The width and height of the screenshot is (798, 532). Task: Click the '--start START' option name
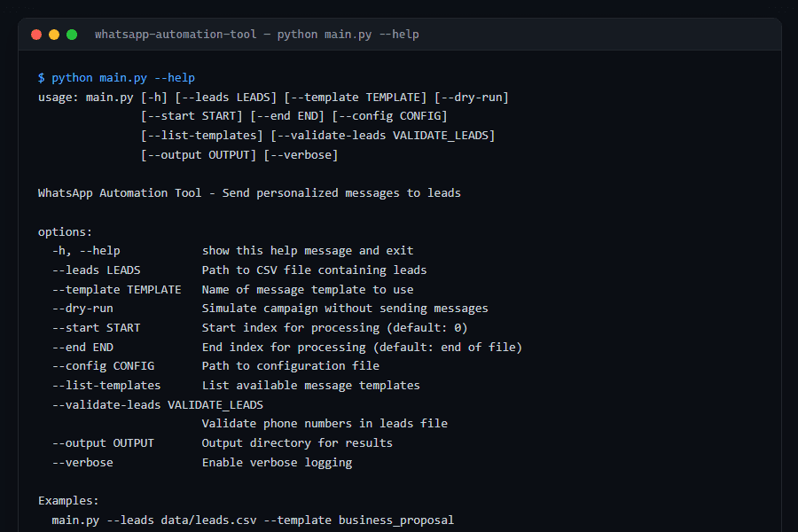[96, 328]
